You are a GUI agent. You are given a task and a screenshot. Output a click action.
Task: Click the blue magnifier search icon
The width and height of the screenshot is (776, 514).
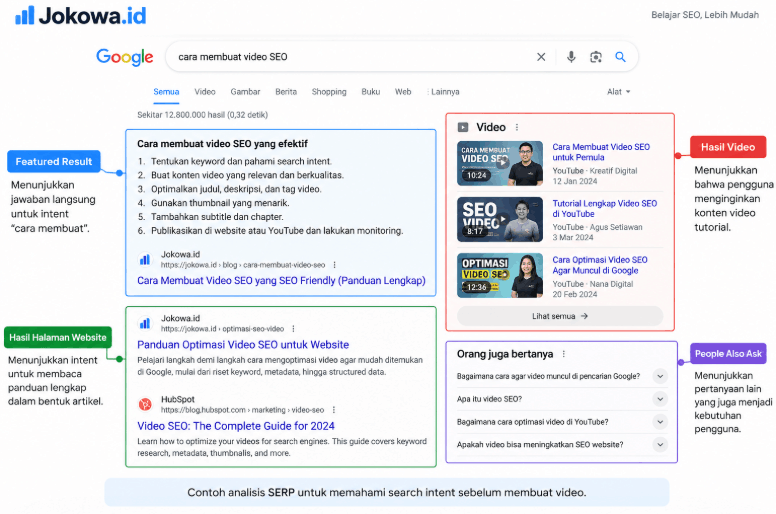click(620, 57)
